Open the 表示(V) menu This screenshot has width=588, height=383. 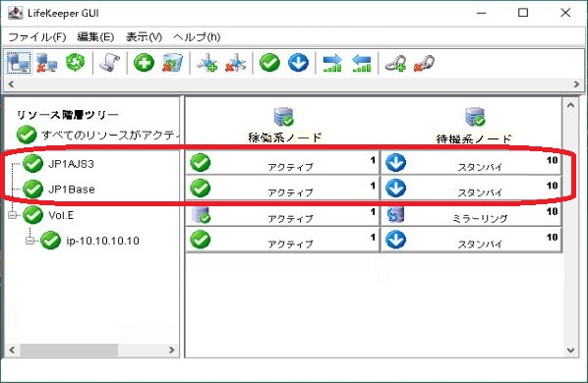point(144,37)
